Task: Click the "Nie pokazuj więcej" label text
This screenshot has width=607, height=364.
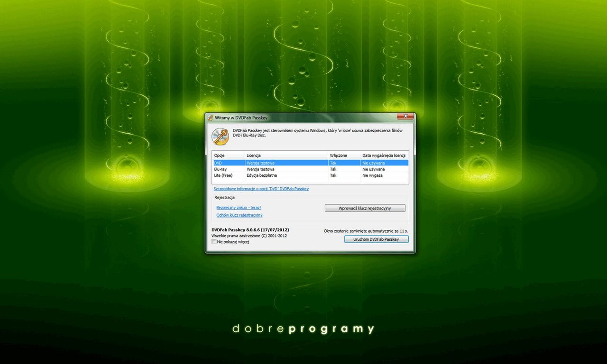Action: (x=233, y=242)
